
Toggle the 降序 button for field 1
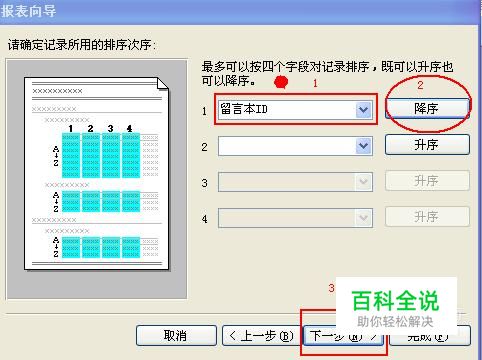(x=427, y=108)
